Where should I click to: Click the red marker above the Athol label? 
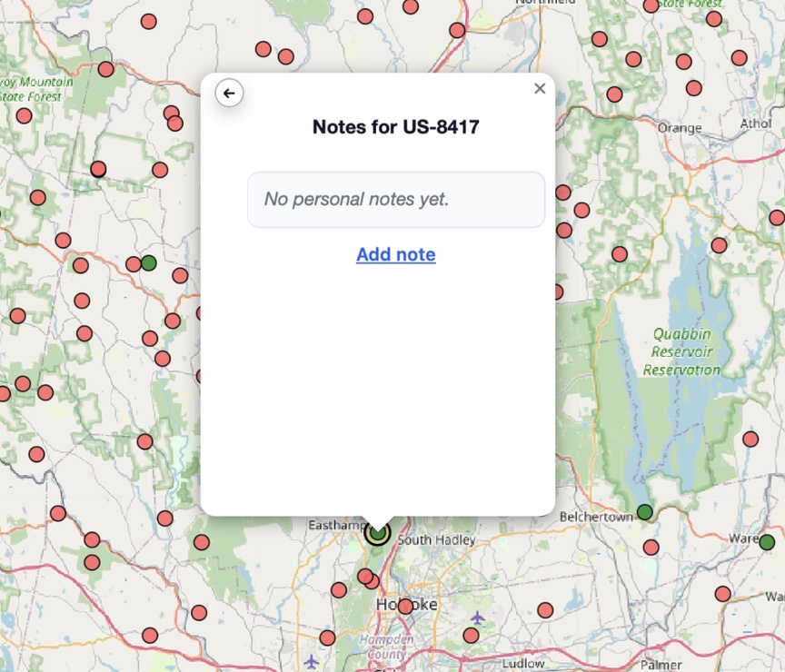(x=739, y=58)
